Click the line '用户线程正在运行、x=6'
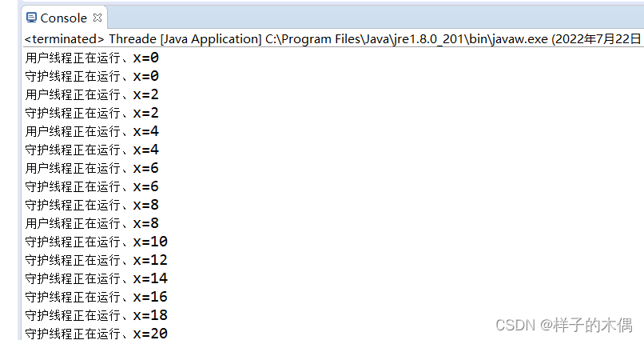This screenshot has height=340, width=644. click(x=92, y=168)
